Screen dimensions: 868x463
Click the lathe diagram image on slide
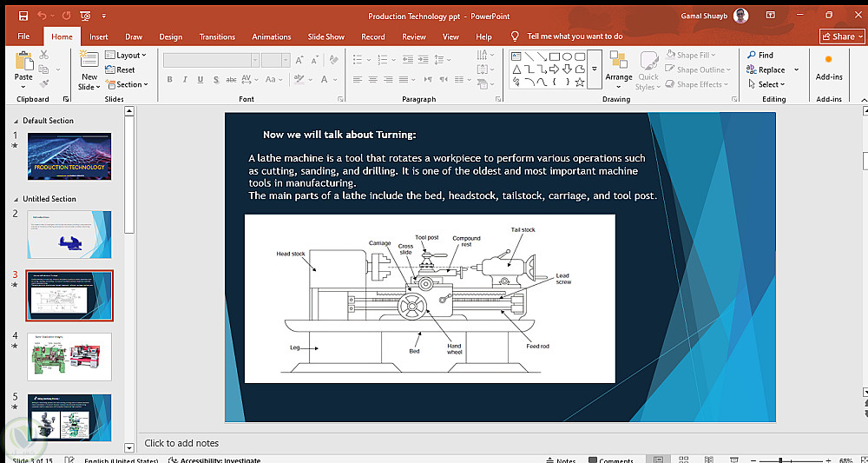[430, 299]
